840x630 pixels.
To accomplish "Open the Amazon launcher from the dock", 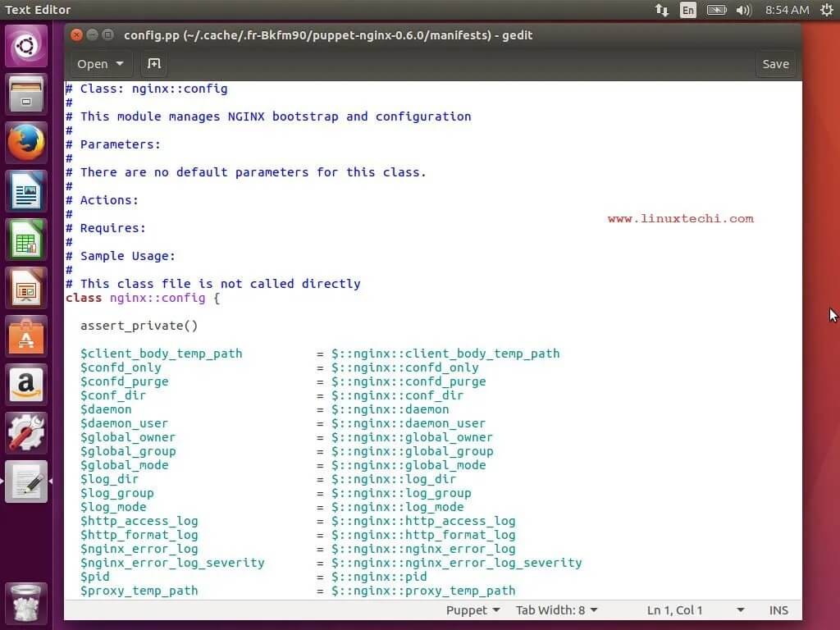I will point(25,385).
